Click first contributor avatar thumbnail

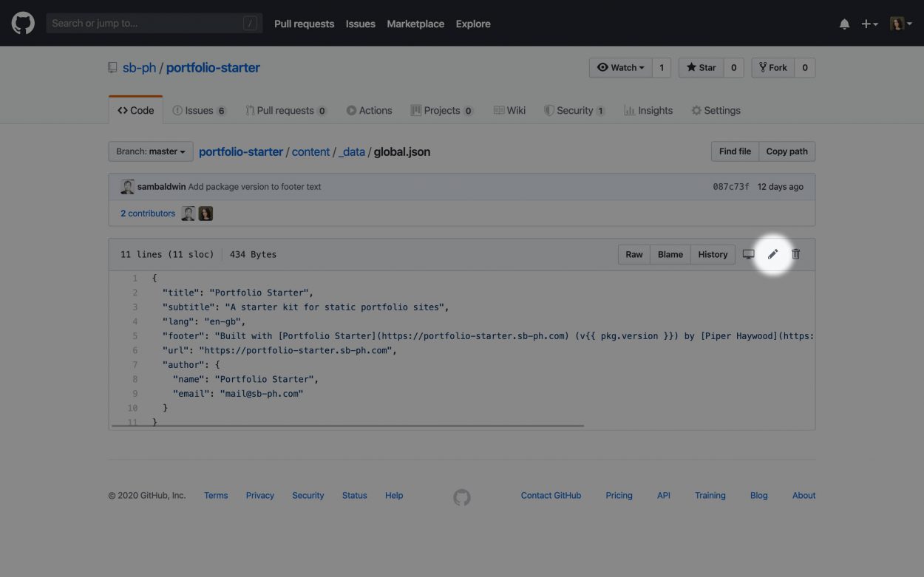pyautogui.click(x=188, y=214)
